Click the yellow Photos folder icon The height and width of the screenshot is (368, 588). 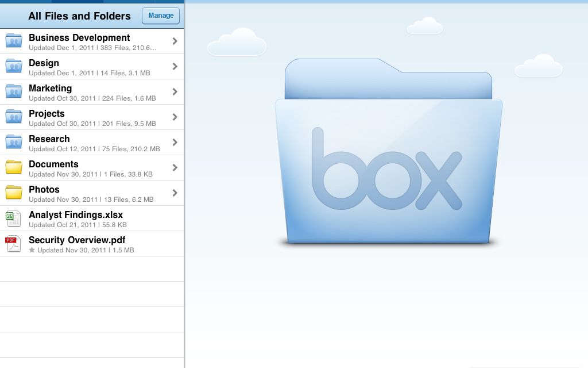pyautogui.click(x=14, y=193)
